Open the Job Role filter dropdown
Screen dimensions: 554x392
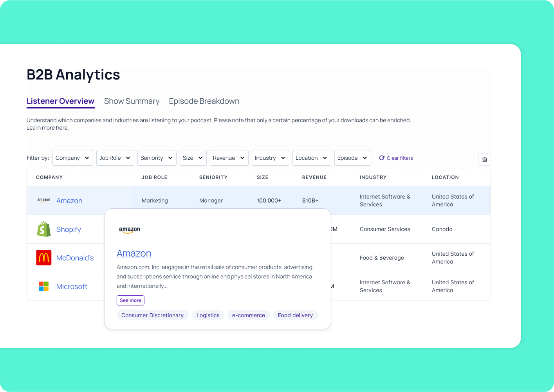tap(115, 158)
